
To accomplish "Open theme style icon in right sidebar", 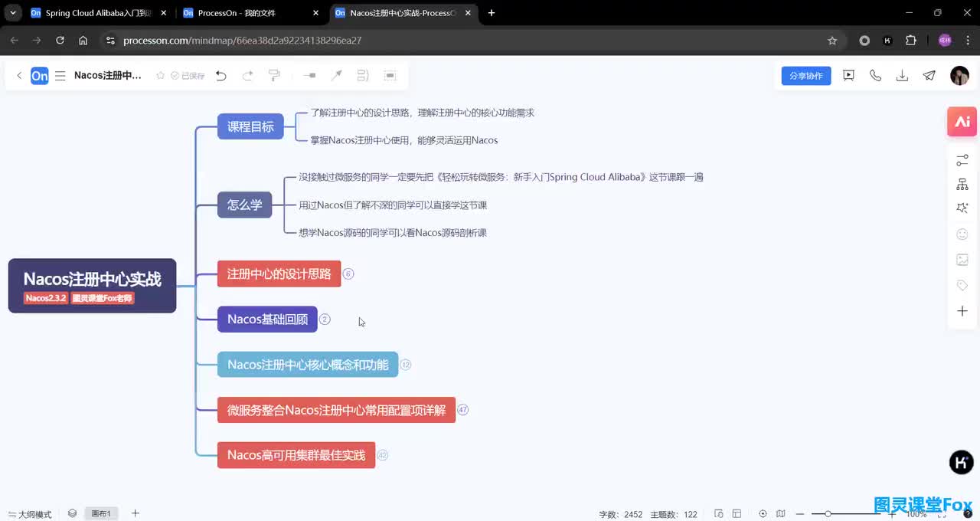I will click(x=962, y=208).
